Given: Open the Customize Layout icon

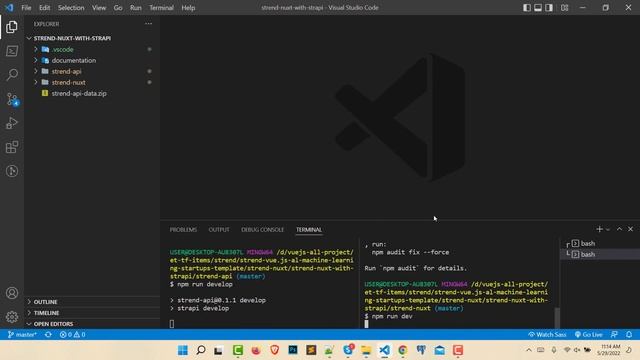Looking at the screenshot, I should [x=564, y=7].
